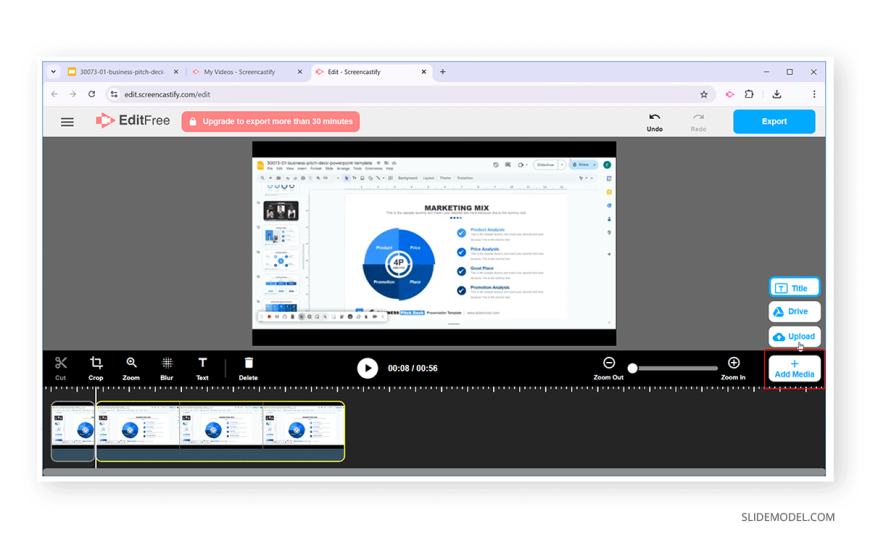This screenshot has width=870, height=539.
Task: Select the Cut scissors tool
Action: pos(60,368)
